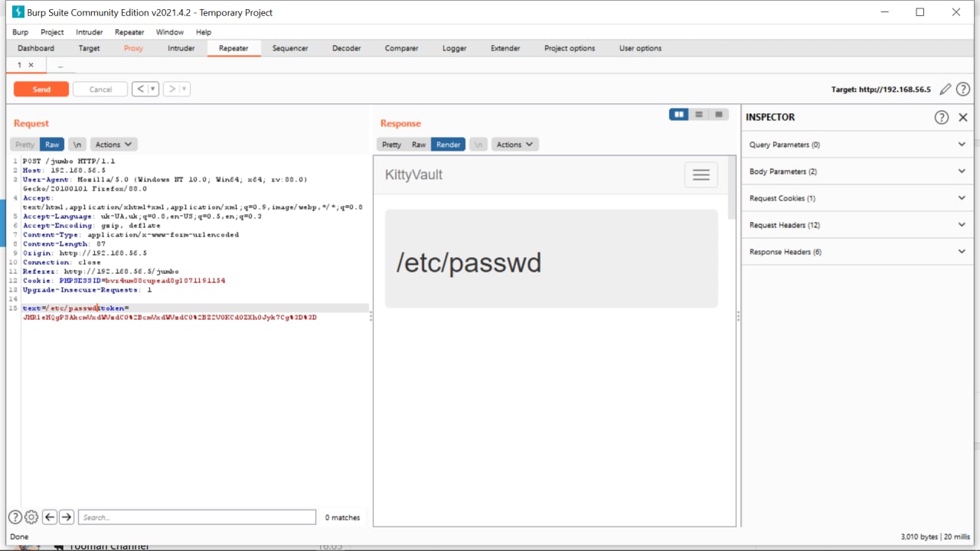This screenshot has width=980, height=551.
Task: Expand Request Cookies (1) section
Action: (857, 198)
